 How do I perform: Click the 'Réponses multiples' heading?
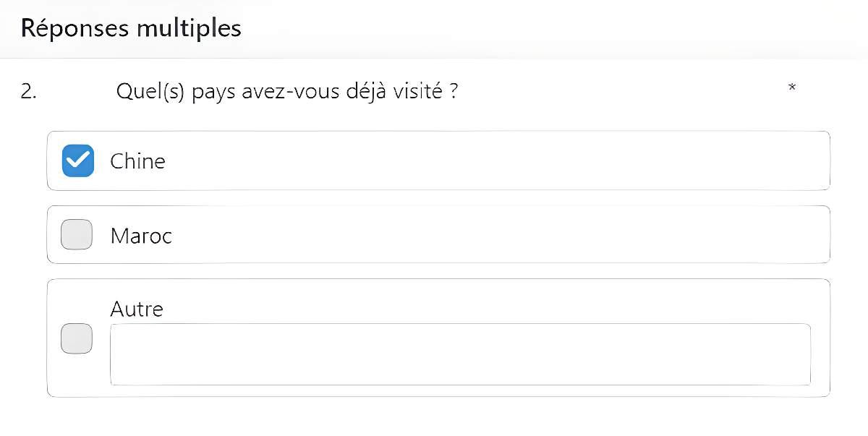click(x=131, y=28)
